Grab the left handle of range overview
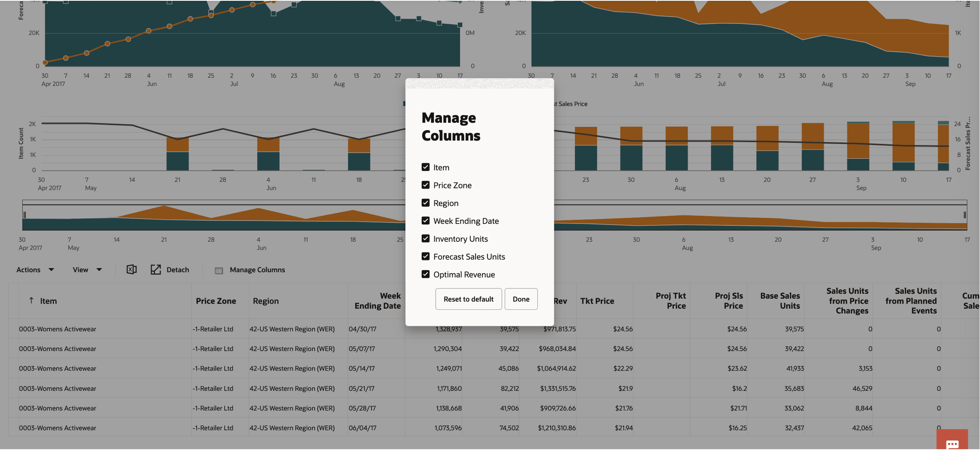The image size is (980, 450). pyautogui.click(x=25, y=215)
